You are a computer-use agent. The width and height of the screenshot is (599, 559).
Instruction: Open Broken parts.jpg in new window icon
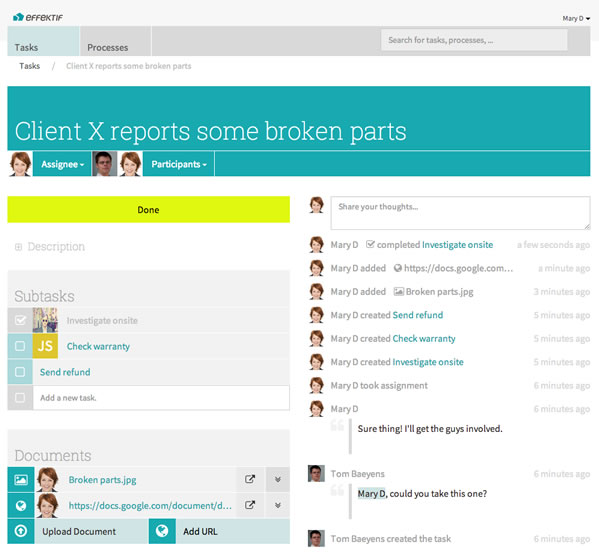point(250,479)
